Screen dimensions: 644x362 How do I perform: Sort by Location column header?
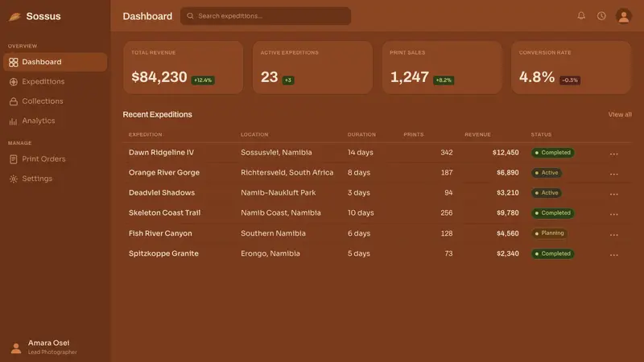pos(254,134)
